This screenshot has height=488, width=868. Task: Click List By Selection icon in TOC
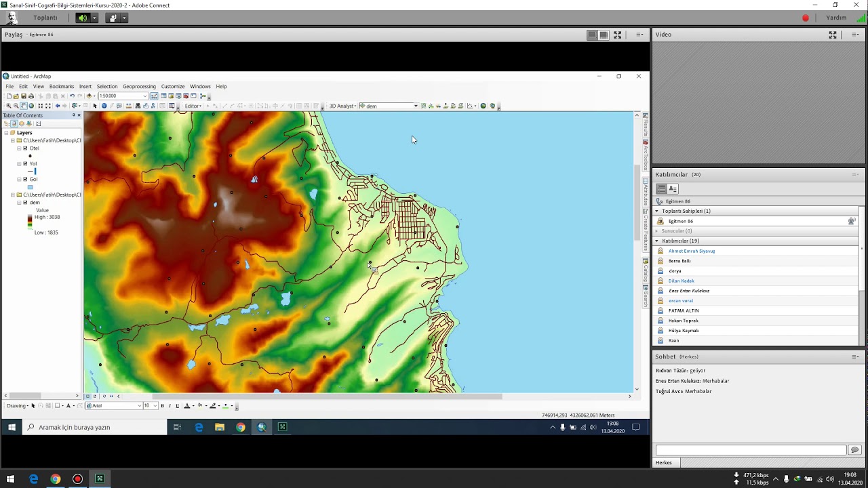pos(29,123)
